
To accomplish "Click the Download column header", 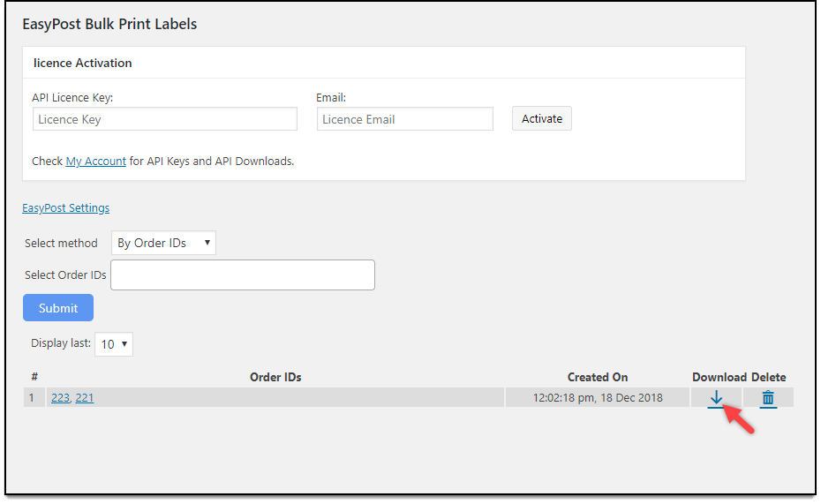I will [x=719, y=378].
